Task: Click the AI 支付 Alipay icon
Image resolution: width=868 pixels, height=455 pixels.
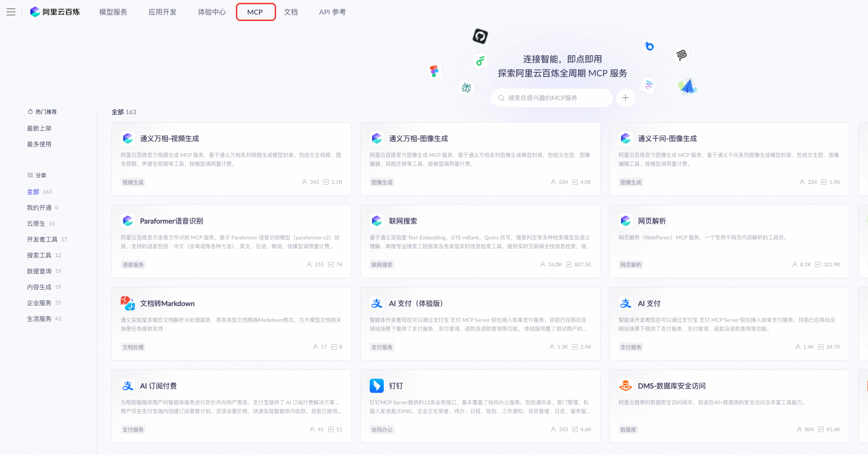Action: (626, 303)
